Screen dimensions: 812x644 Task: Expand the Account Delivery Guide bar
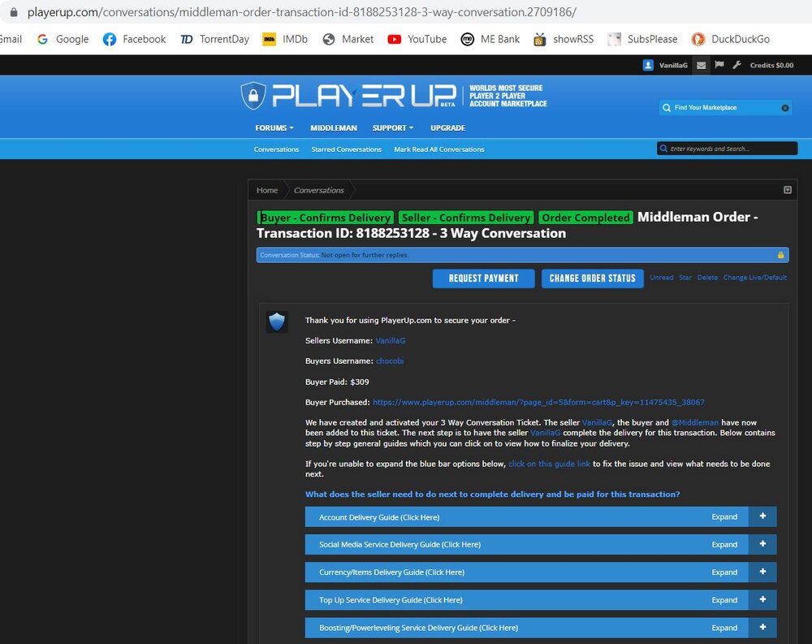click(541, 517)
